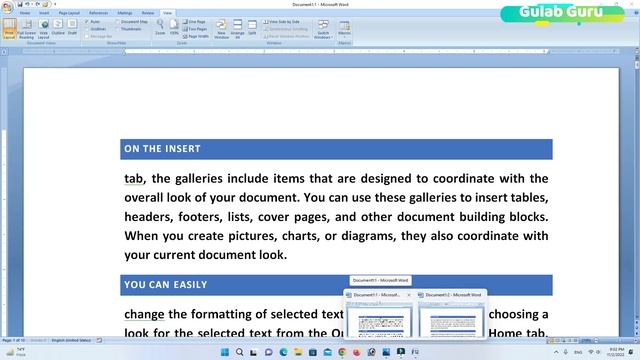Screen dimensions: 640x360
Task: Click the underlined word 'tab'
Action: coord(133,179)
